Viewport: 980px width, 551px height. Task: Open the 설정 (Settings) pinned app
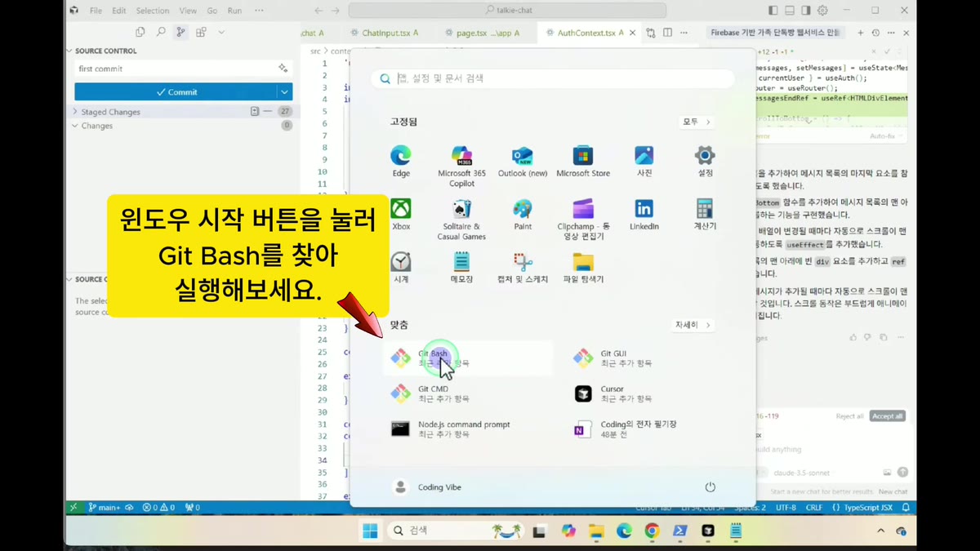click(705, 161)
